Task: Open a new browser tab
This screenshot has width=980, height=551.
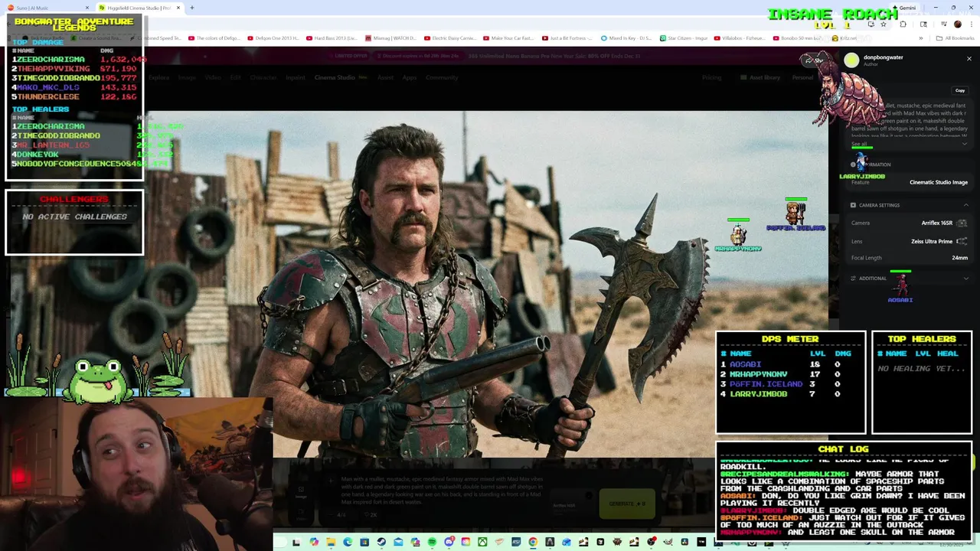Action: (x=191, y=8)
